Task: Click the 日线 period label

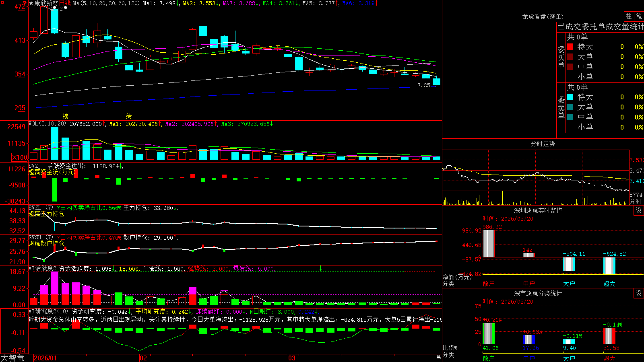Action: click(65, 3)
